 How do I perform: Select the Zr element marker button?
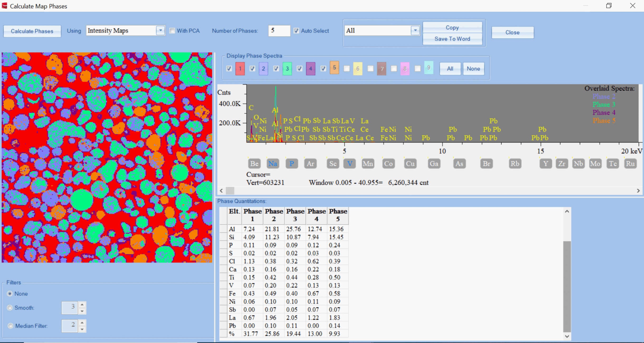(562, 164)
